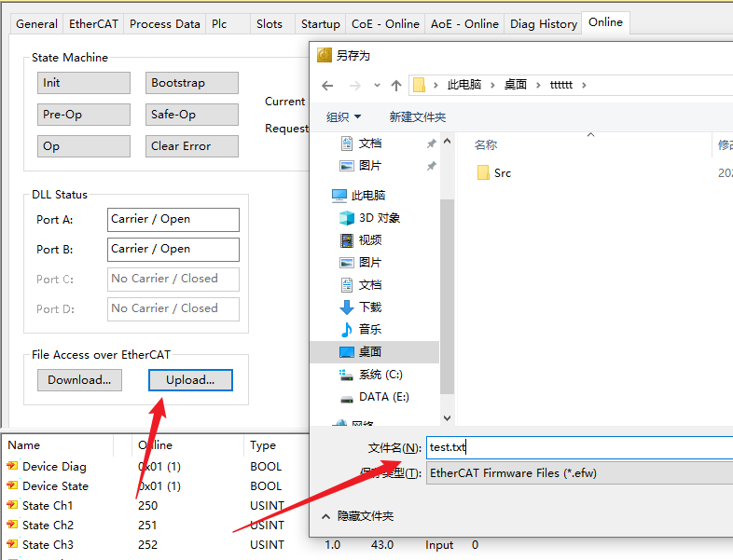
Task: Open the Startup tab
Action: tap(320, 24)
